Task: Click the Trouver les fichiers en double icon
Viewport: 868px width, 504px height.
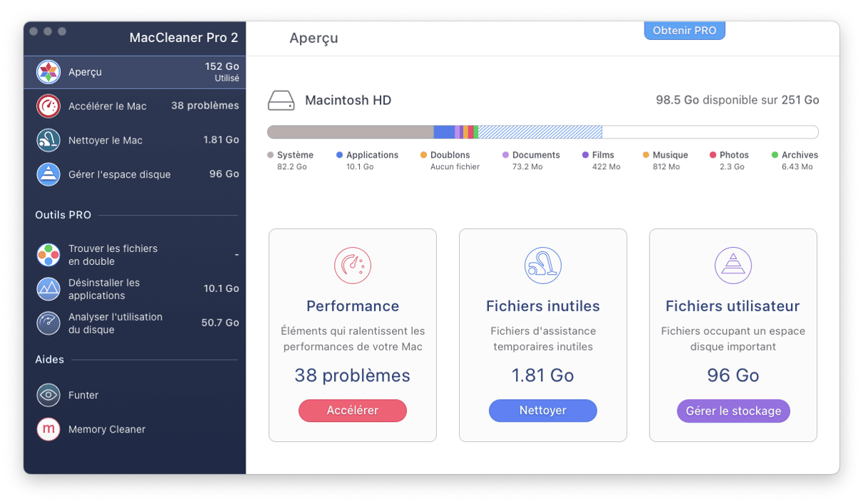Action: 49,255
